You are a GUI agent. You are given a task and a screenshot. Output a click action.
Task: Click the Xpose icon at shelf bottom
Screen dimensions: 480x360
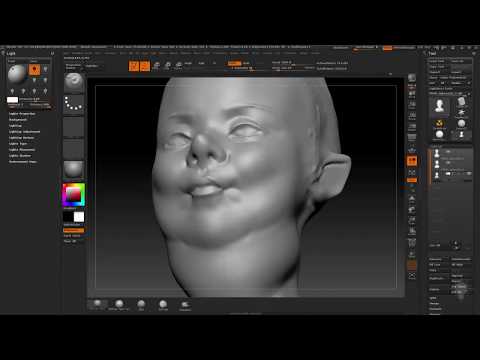pos(412,276)
